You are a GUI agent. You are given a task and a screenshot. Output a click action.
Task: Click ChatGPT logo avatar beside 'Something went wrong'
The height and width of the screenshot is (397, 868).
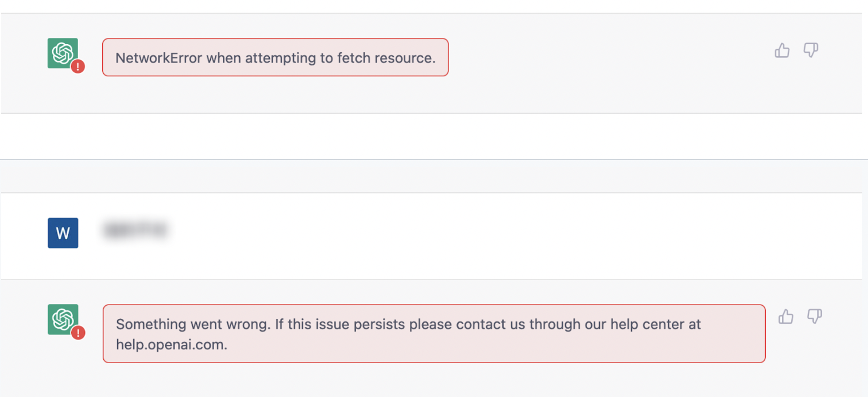tap(63, 320)
